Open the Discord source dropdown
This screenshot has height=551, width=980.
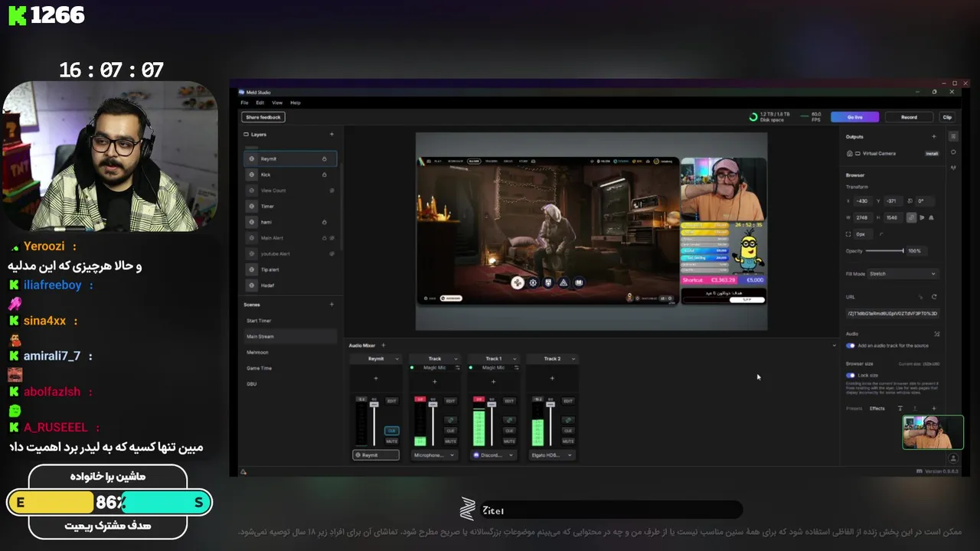point(494,455)
